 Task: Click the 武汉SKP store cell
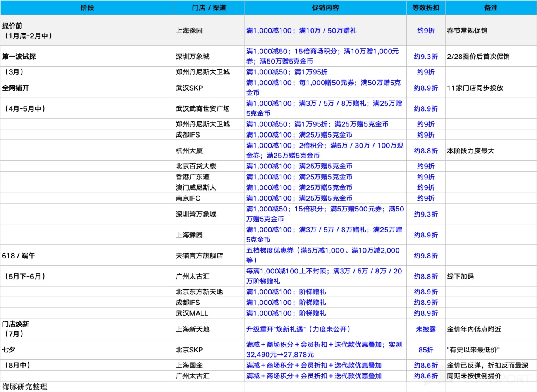point(209,88)
